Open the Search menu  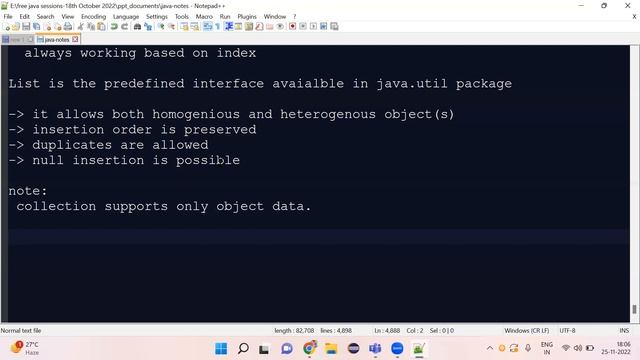(x=45, y=16)
